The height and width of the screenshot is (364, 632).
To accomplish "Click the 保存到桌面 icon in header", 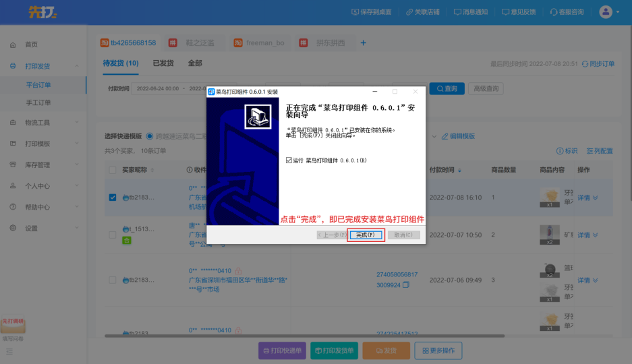I will 355,12.
